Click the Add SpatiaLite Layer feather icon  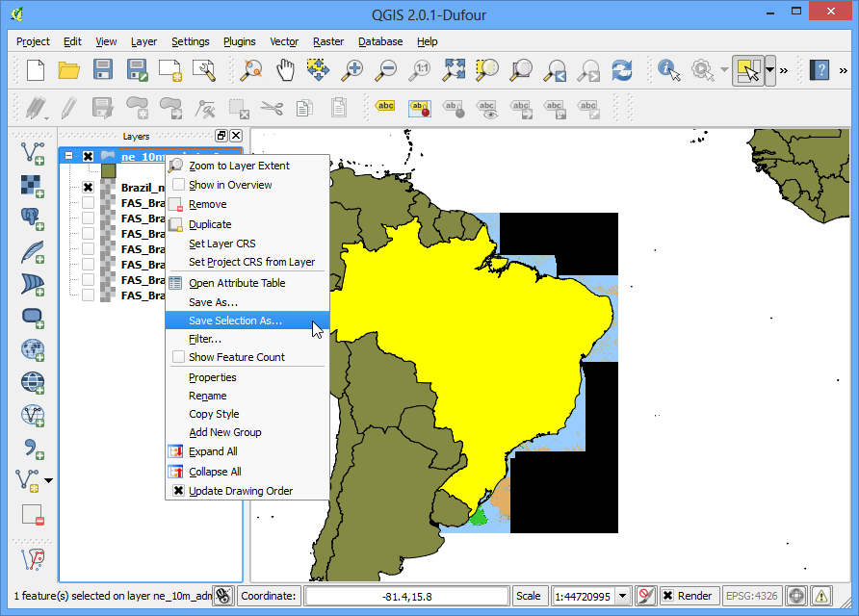33,252
